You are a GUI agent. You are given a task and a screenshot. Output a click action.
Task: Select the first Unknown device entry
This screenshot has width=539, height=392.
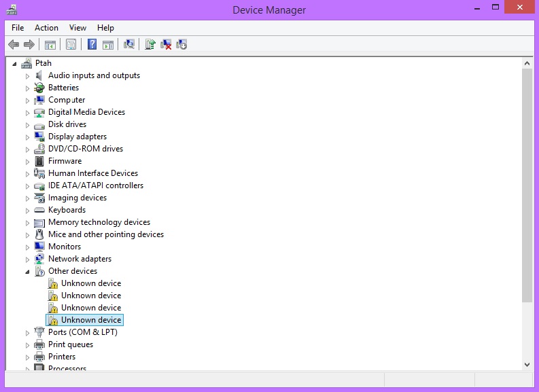90,283
